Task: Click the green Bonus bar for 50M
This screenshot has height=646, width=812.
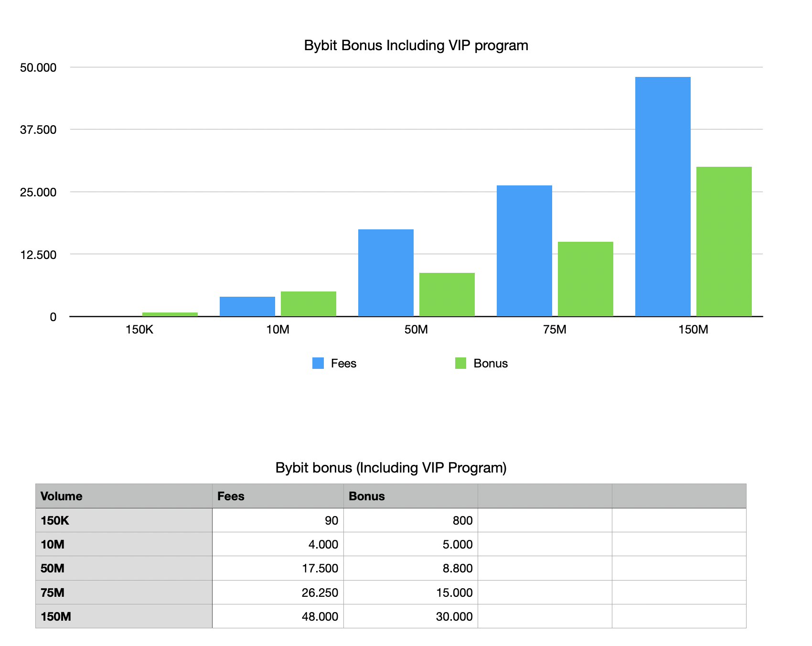Action: point(447,294)
